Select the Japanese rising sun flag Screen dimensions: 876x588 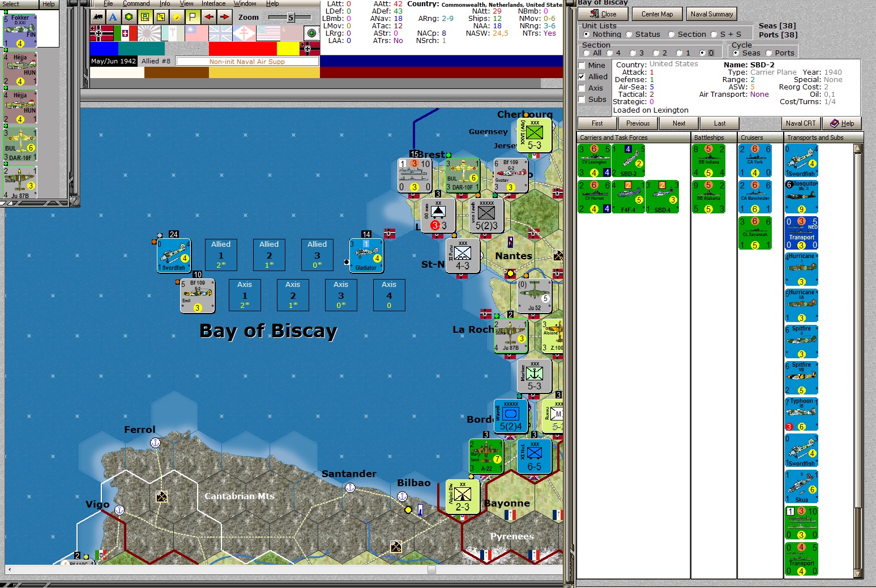tap(149, 33)
